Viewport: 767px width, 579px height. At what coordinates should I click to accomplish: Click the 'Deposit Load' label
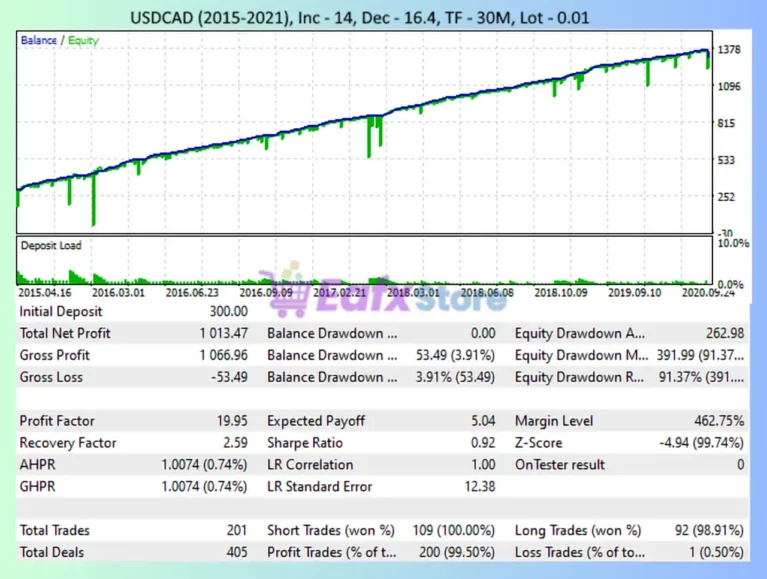[51, 245]
